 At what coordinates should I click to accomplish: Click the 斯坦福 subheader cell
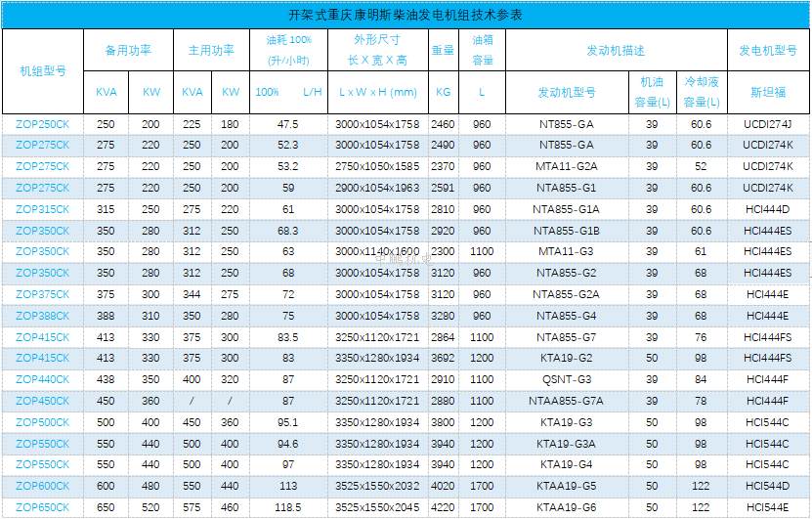click(768, 92)
